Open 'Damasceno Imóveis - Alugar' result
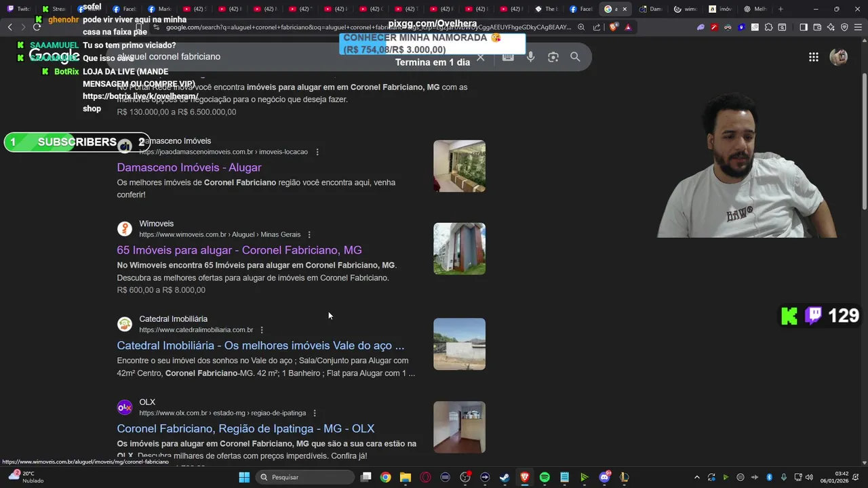This screenshot has height=488, width=868. (189, 167)
